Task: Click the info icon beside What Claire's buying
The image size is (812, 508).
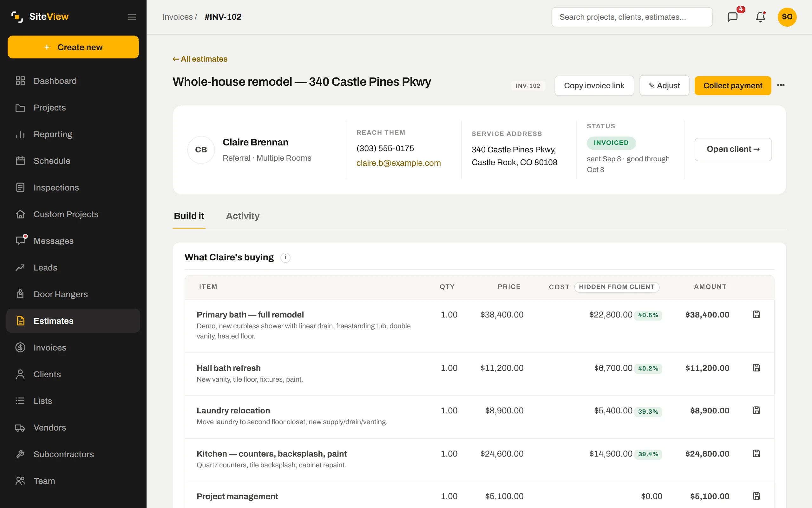Action: (285, 257)
